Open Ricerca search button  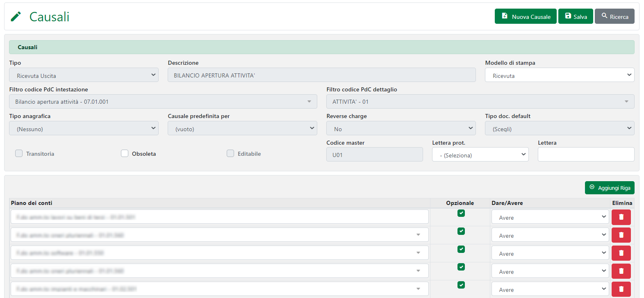coord(614,16)
